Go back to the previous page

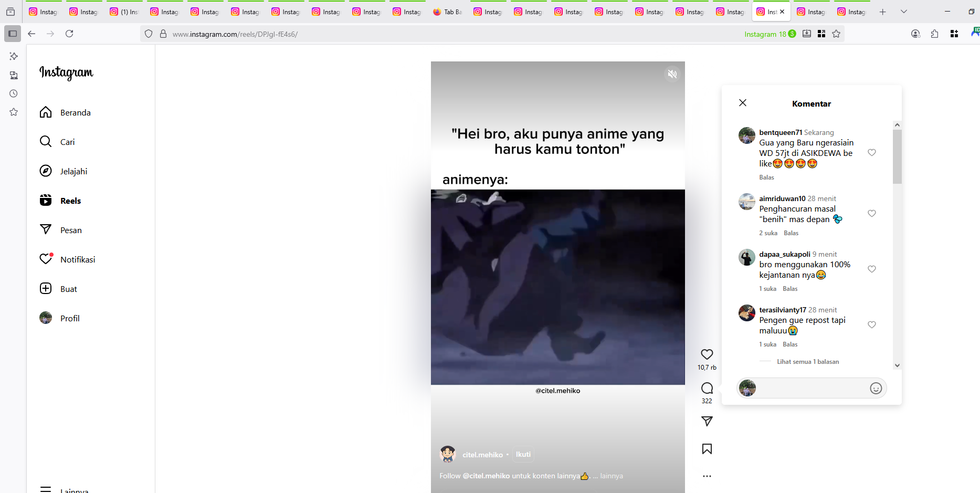click(31, 34)
